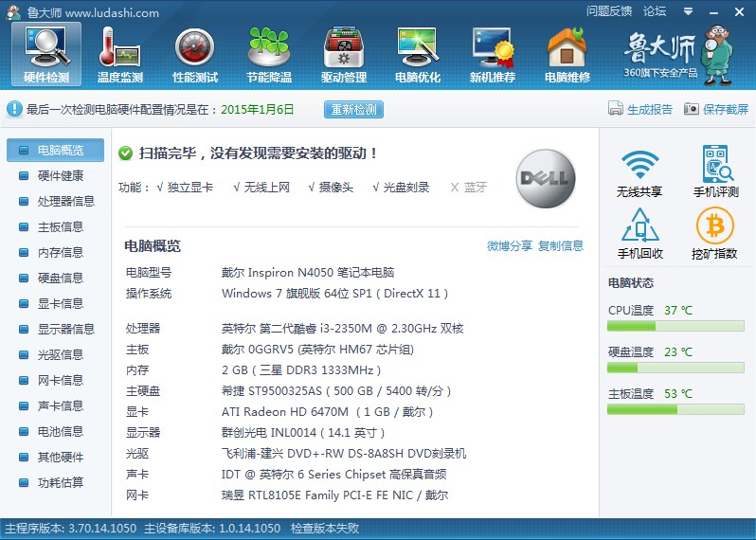Click the √ 无线上网 feature indicator
This screenshot has height=540, width=756.
[x=261, y=187]
